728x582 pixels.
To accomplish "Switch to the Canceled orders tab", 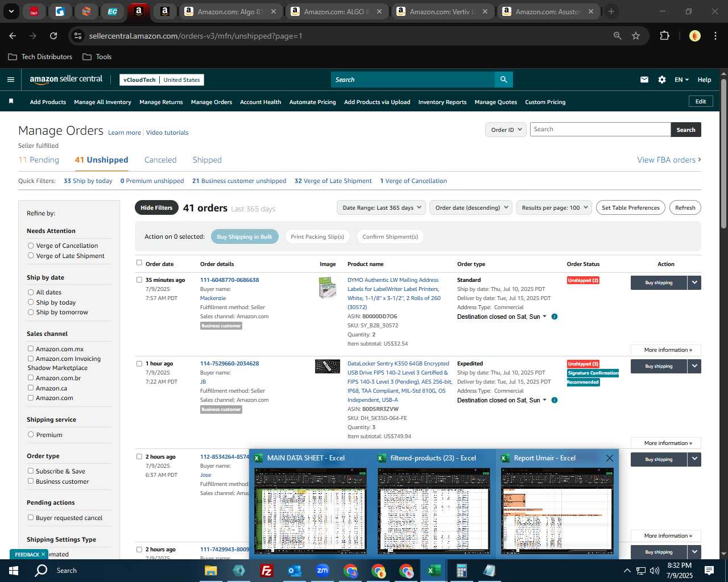I will (160, 160).
